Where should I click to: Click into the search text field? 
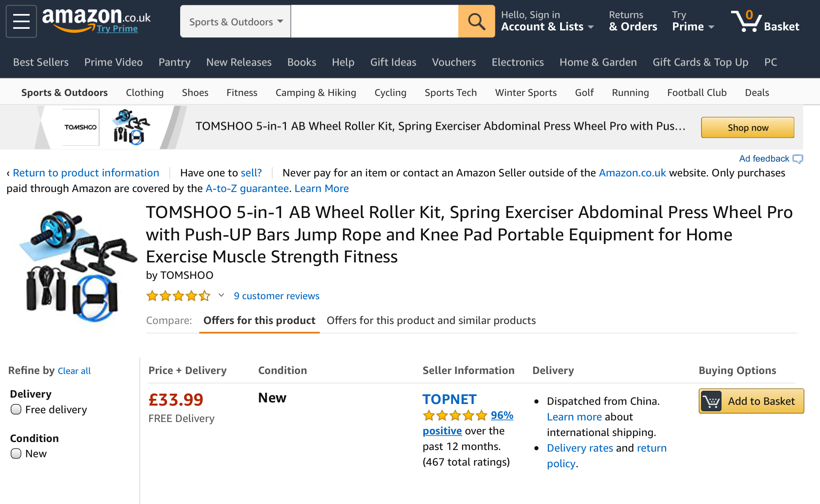click(374, 22)
